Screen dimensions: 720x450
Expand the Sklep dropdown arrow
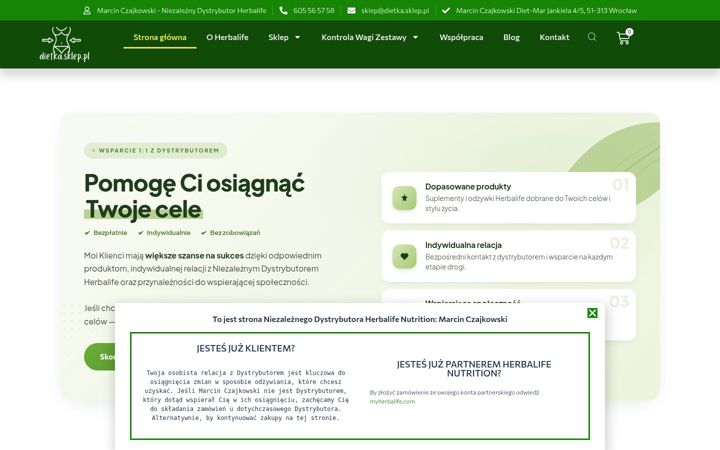pos(297,37)
